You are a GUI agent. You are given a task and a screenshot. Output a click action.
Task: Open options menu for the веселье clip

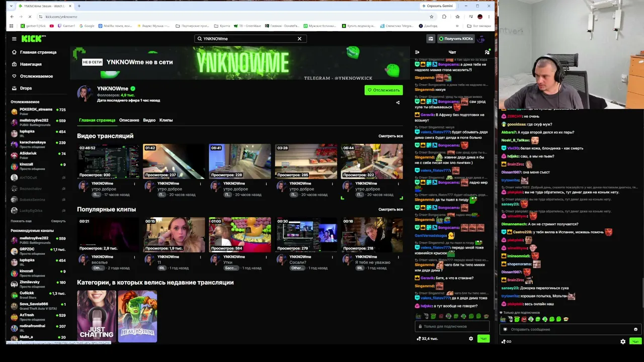pos(134,257)
